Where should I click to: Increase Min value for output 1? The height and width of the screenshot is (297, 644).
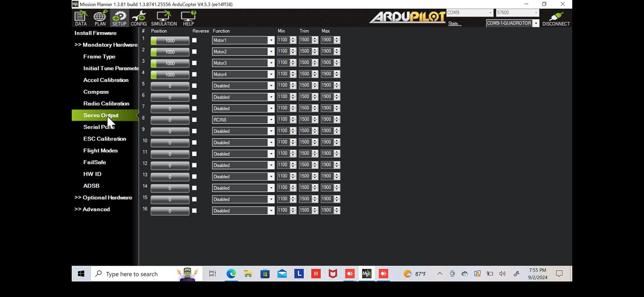pos(294,37)
